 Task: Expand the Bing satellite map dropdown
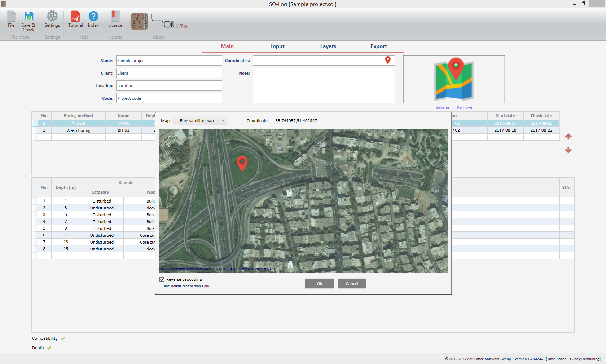tap(200, 121)
